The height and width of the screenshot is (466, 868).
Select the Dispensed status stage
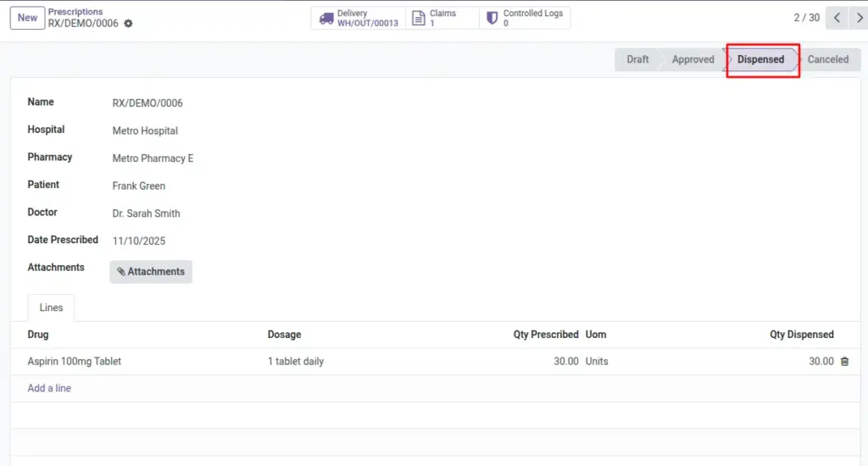pos(760,59)
